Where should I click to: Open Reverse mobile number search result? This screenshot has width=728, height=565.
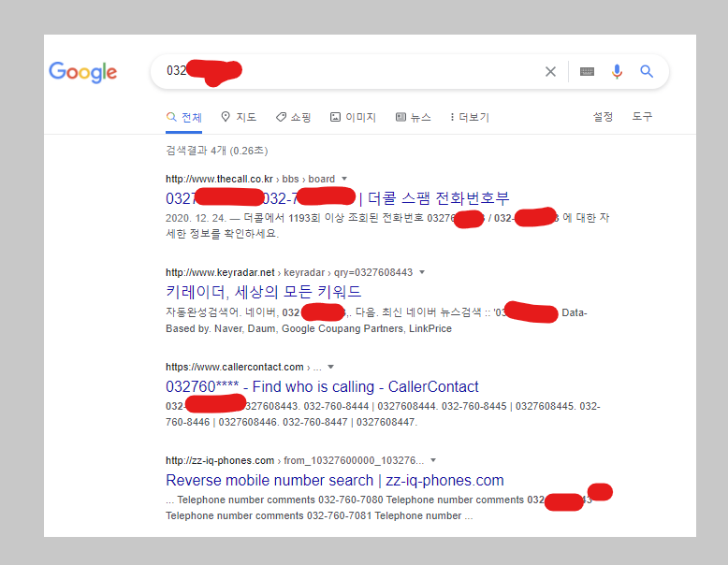pos(335,480)
